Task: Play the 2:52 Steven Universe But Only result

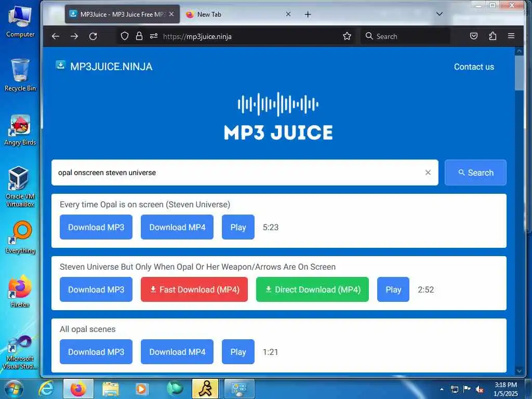Action: click(x=393, y=289)
